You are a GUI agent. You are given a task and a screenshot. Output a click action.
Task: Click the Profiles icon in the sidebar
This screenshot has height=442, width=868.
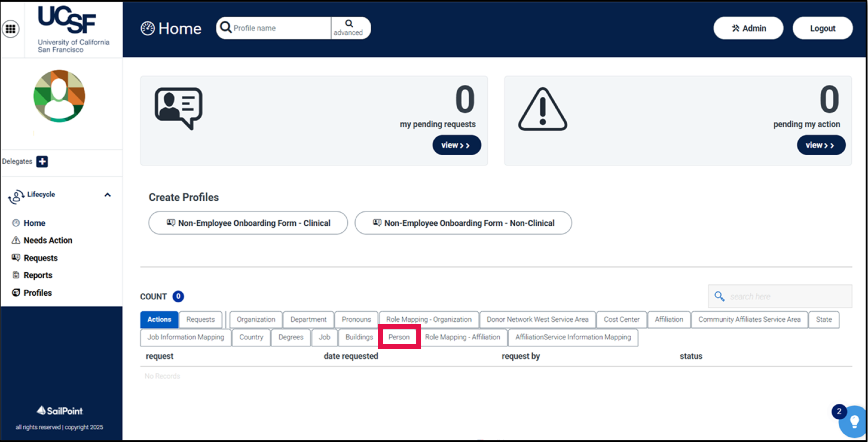(16, 293)
